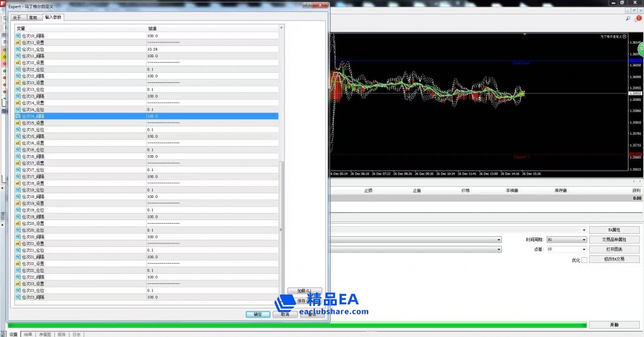Switch to the 常用 tab

(x=33, y=18)
